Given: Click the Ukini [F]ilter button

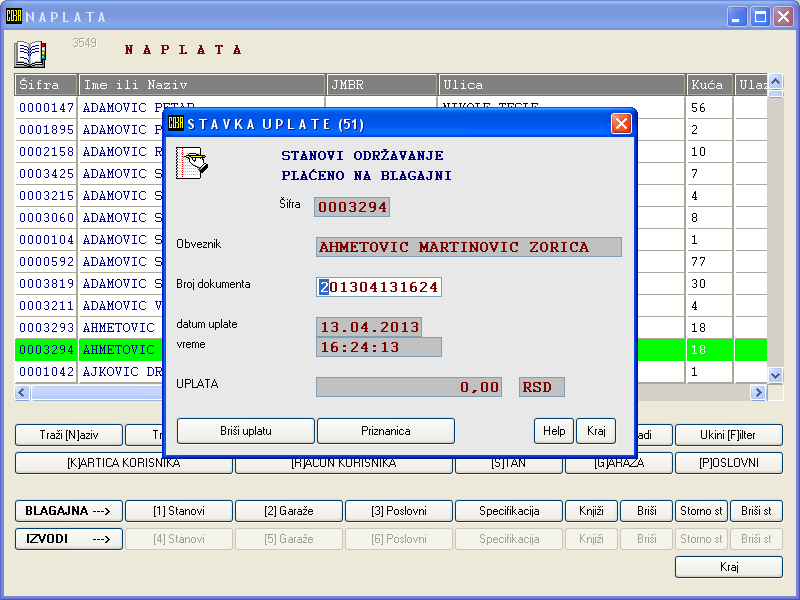Looking at the screenshot, I should pyautogui.click(x=729, y=435).
